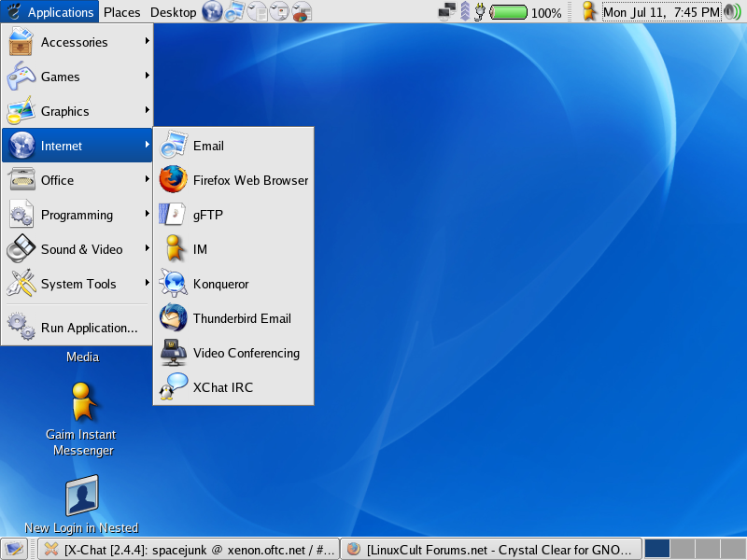
Task: Click the Office typewriter icon
Action: tap(21, 179)
